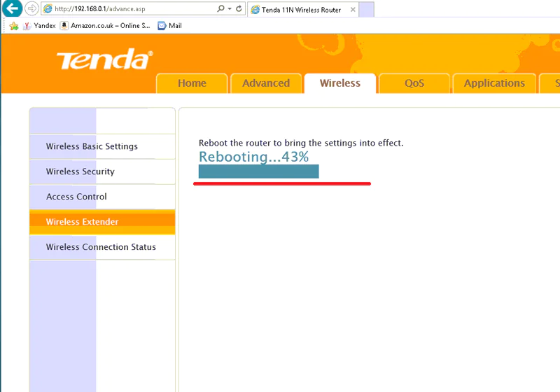
Task: Open the Amazon.co.uk bookmark
Action: 106,26
